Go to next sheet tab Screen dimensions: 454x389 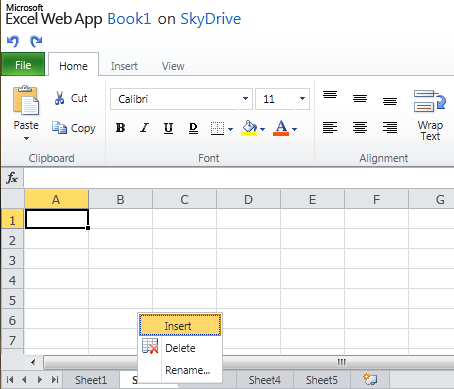(40, 380)
